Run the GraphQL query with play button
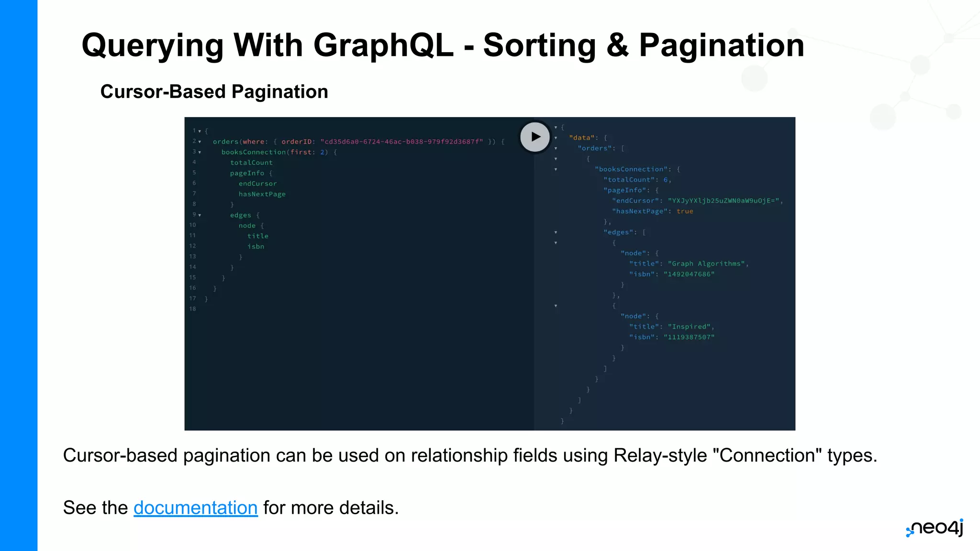Screen dimensions: 980x551 535,137
